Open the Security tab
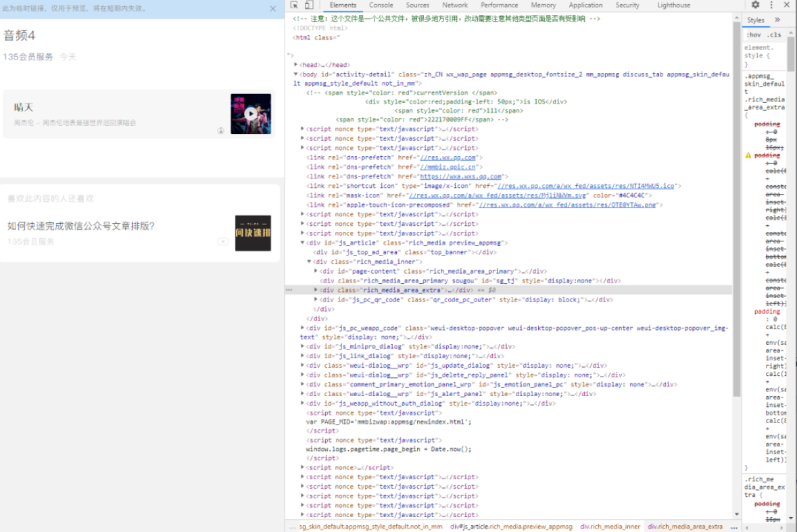This screenshot has height=532, width=797. tap(627, 5)
